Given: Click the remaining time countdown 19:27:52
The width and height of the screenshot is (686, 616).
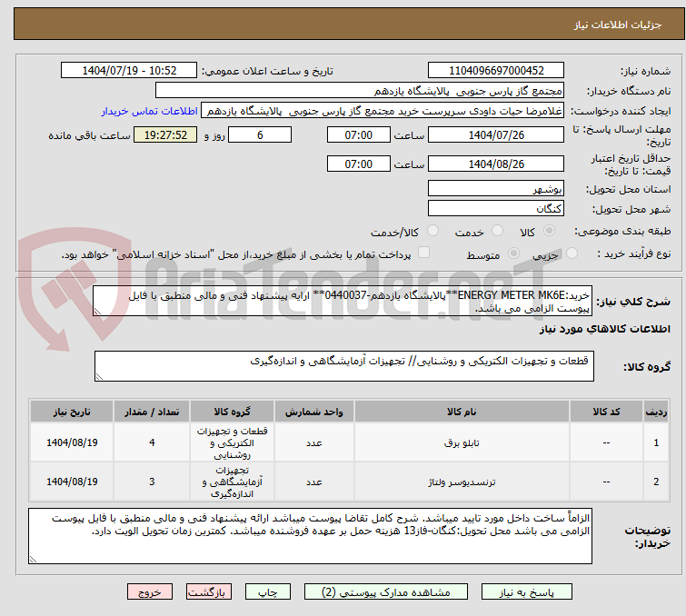Looking at the screenshot, I should pos(165,134).
